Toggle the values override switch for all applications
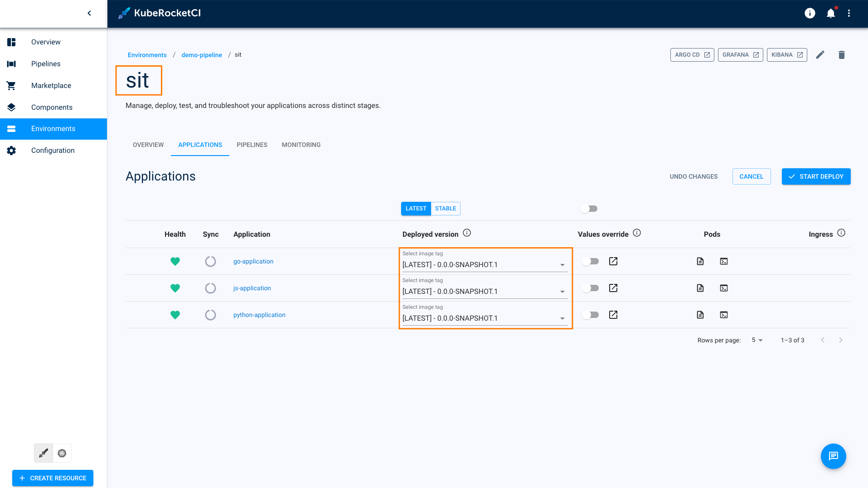Viewport: 868px width, 488px height. (x=589, y=209)
